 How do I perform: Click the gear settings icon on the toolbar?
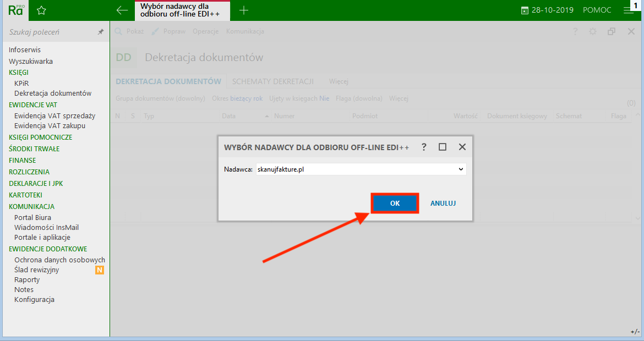coord(593,31)
